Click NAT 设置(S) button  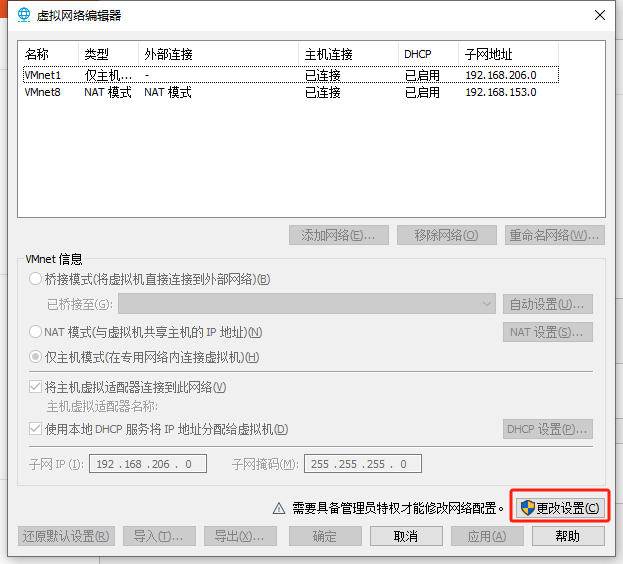click(x=548, y=332)
